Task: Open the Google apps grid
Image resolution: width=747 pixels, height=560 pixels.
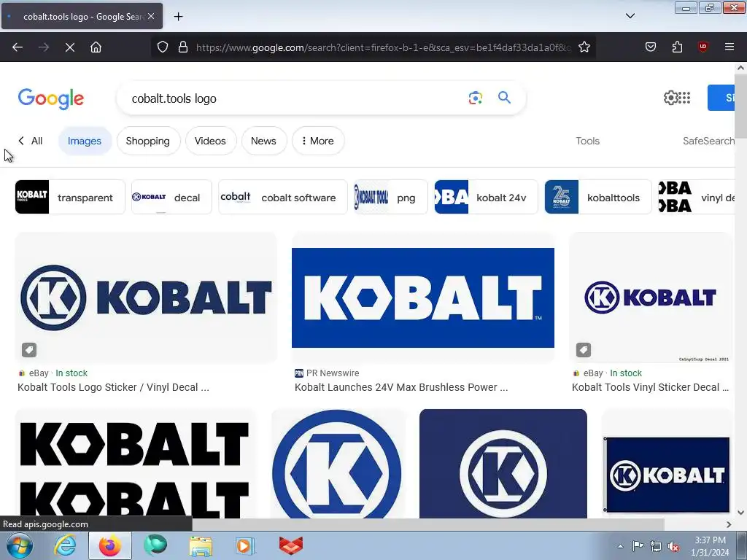Action: click(684, 98)
